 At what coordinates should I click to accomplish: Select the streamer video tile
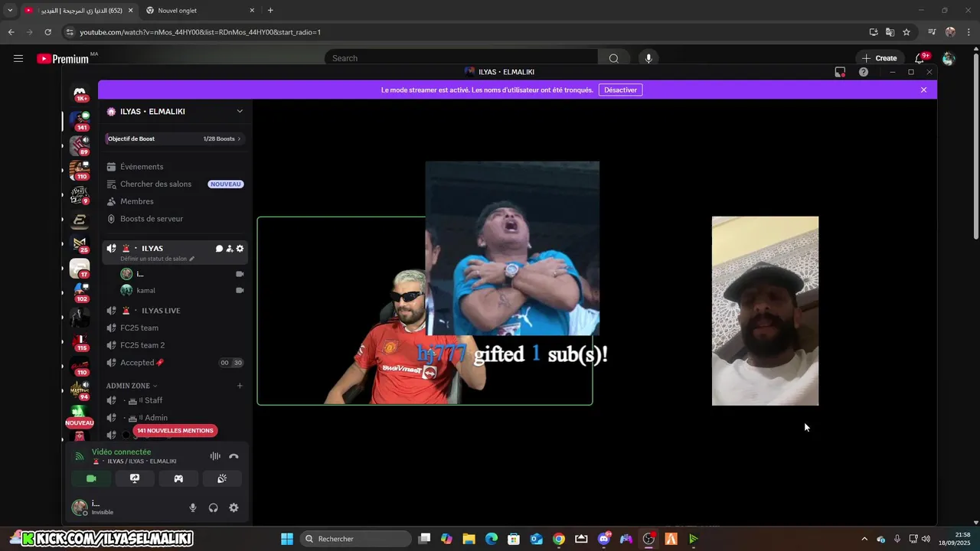(425, 311)
